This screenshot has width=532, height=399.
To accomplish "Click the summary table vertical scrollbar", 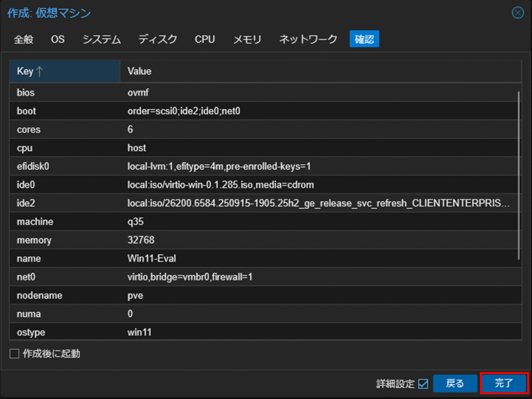I will pos(518,175).
